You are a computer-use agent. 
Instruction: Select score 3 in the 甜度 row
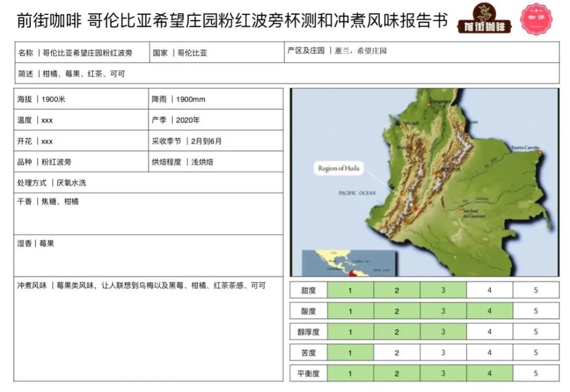[443, 290]
